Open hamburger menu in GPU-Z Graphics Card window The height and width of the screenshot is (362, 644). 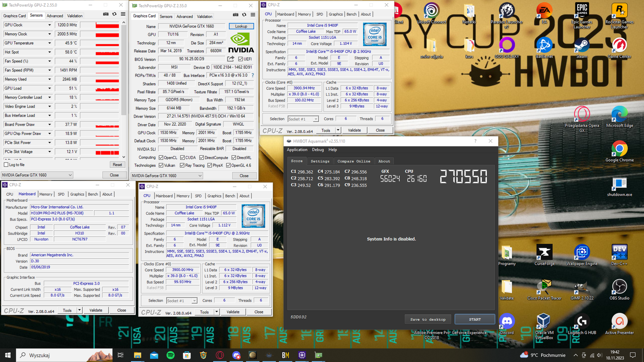[253, 15]
